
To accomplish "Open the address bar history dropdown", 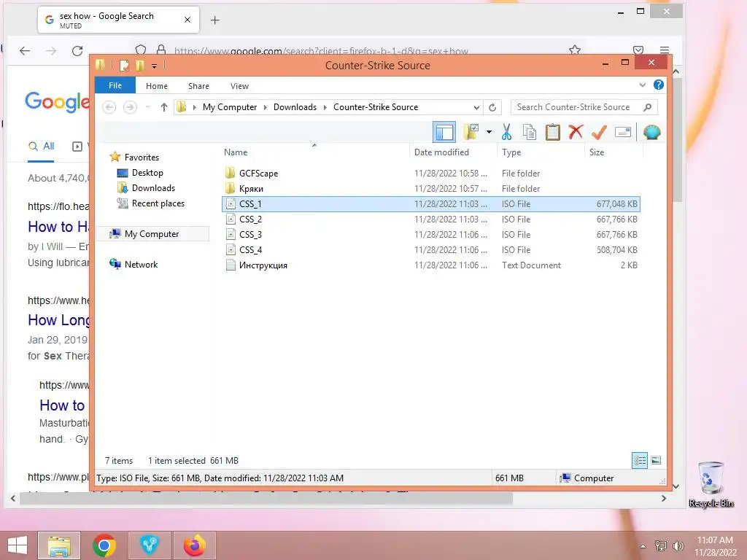I will [x=476, y=107].
